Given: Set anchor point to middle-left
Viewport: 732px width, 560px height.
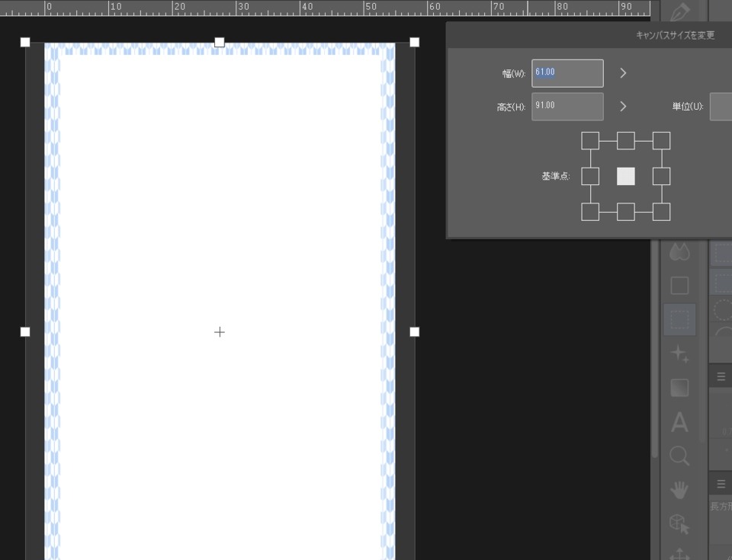Looking at the screenshot, I should [590, 177].
